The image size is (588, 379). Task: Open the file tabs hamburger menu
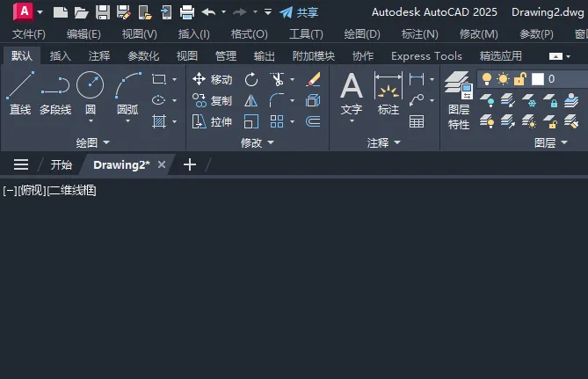click(x=21, y=164)
